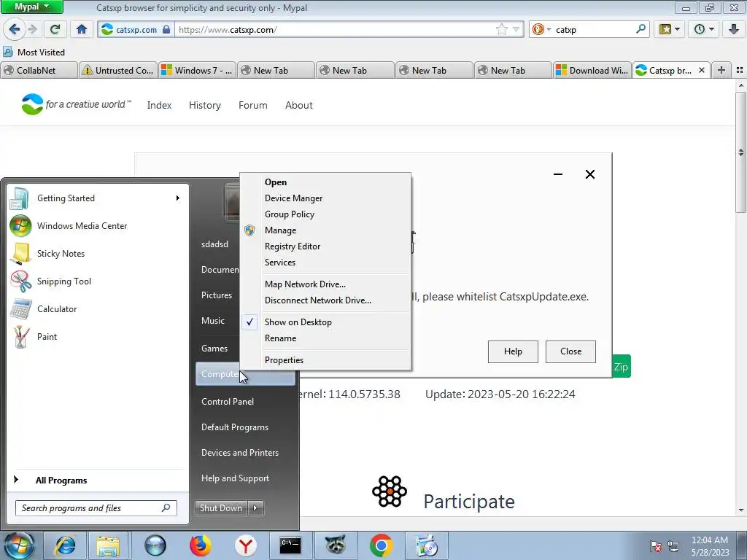Launch Google Chrome from the taskbar
The image size is (747, 560).
point(381,545)
